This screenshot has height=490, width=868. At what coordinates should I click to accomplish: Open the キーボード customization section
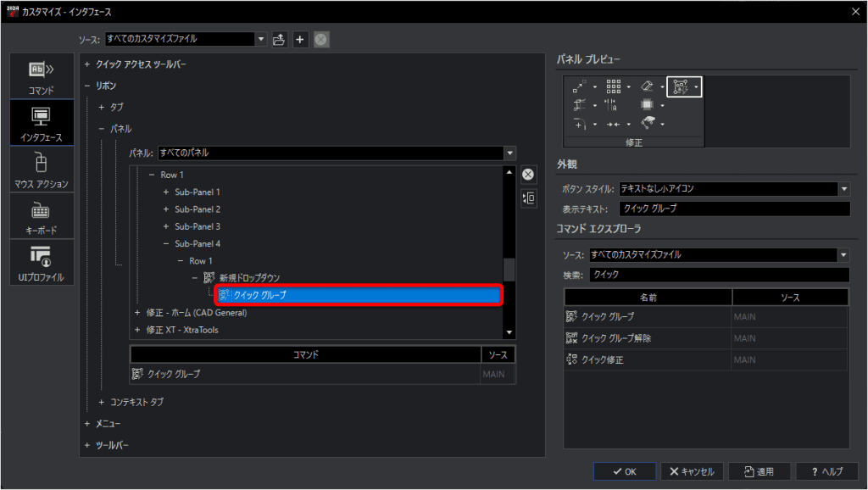[x=42, y=216]
